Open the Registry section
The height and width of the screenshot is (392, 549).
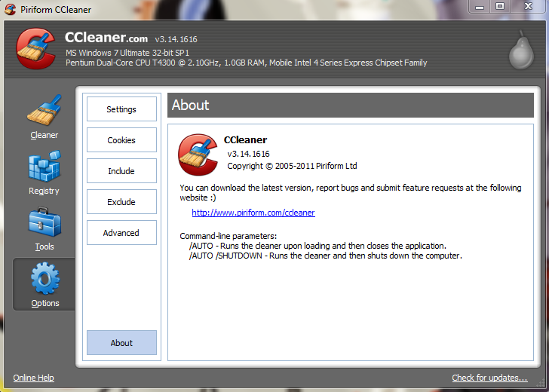point(44,173)
